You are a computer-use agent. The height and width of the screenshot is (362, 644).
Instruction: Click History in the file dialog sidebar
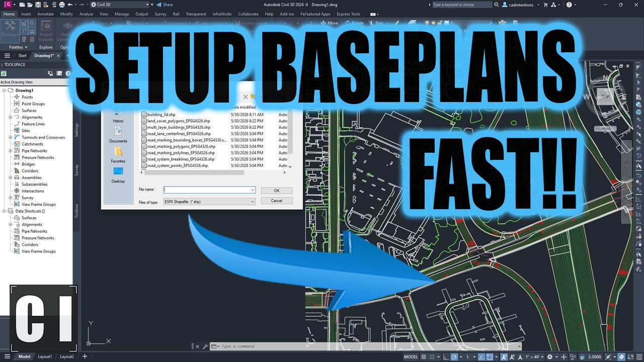point(118,115)
